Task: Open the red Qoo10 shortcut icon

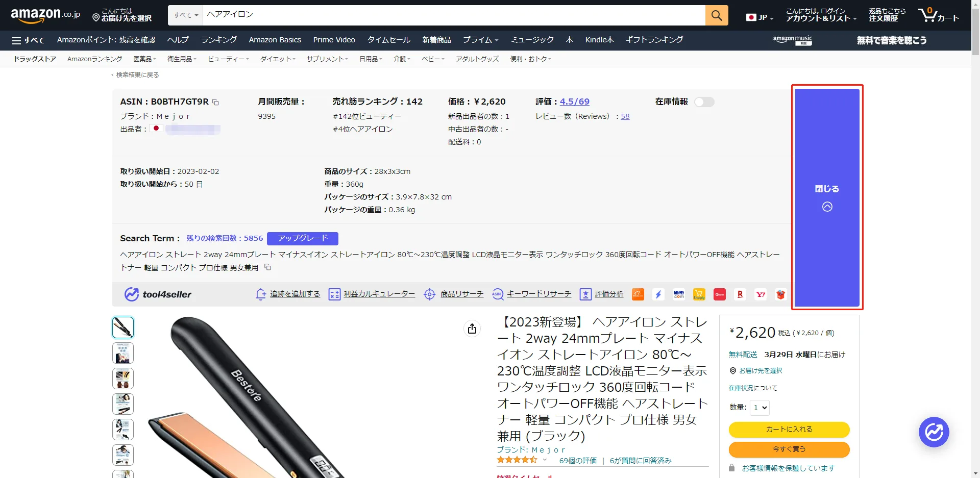Action: [720, 294]
